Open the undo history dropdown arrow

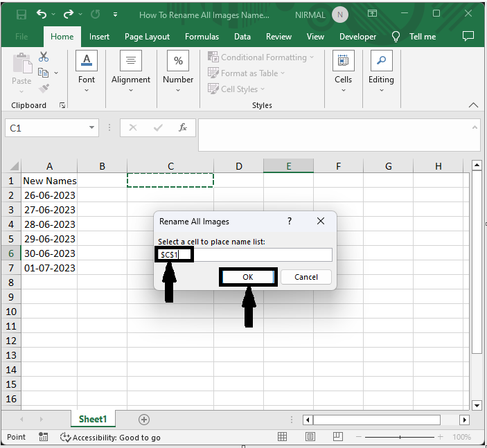tap(53, 15)
